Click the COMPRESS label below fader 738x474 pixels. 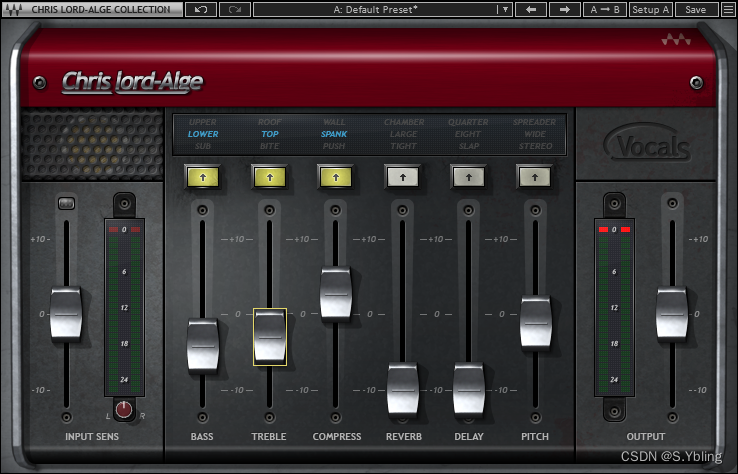[337, 436]
